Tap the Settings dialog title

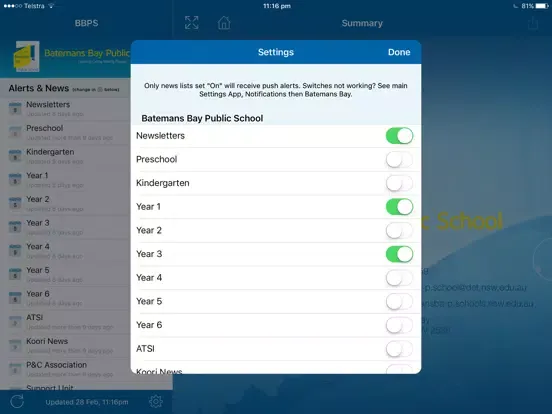276,52
